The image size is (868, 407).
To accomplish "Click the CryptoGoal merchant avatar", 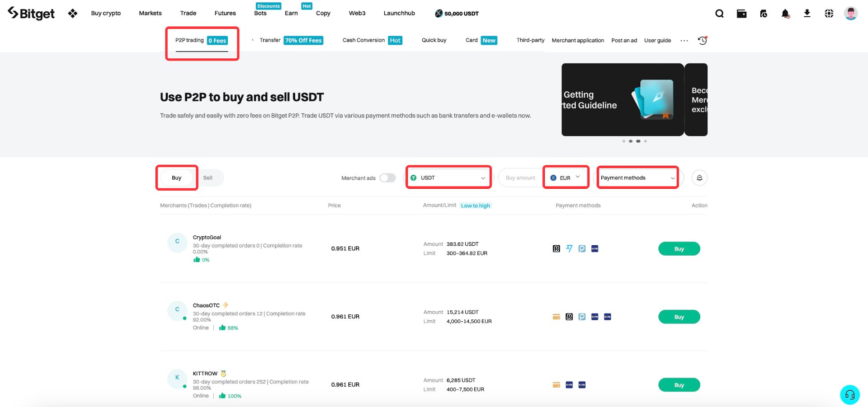I will [x=177, y=243].
